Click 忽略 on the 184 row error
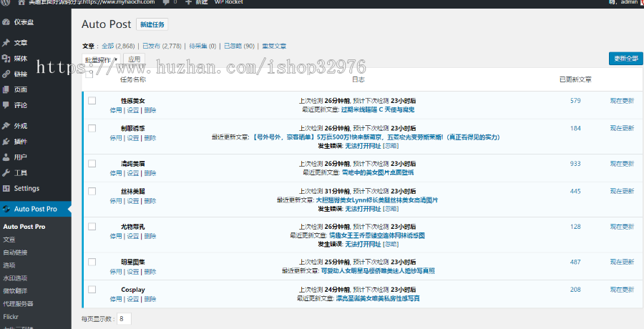This screenshot has height=329, width=644. [x=391, y=146]
